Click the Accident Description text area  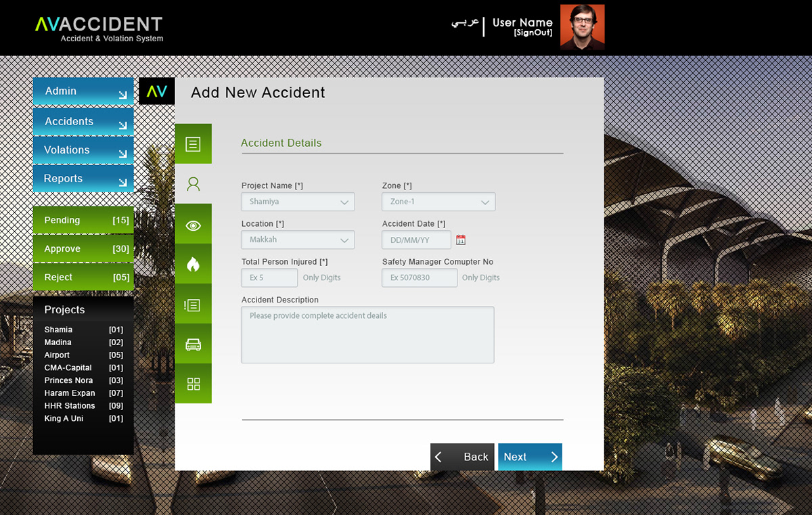click(367, 335)
